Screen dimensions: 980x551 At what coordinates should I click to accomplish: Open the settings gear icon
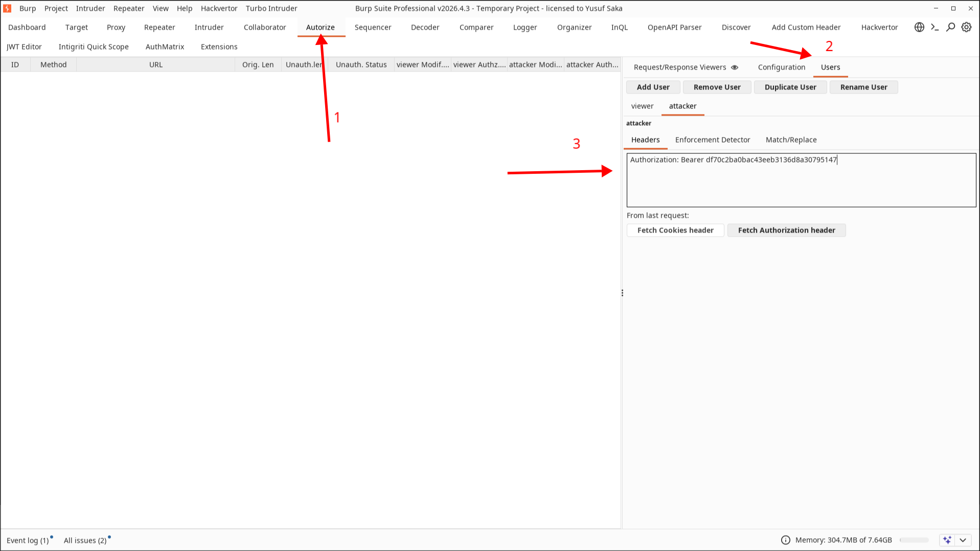click(966, 27)
